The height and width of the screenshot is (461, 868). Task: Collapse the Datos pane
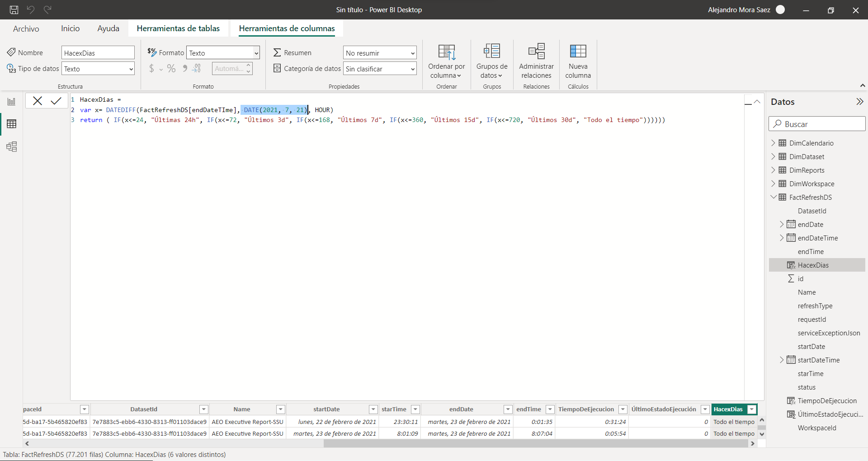[x=859, y=102]
